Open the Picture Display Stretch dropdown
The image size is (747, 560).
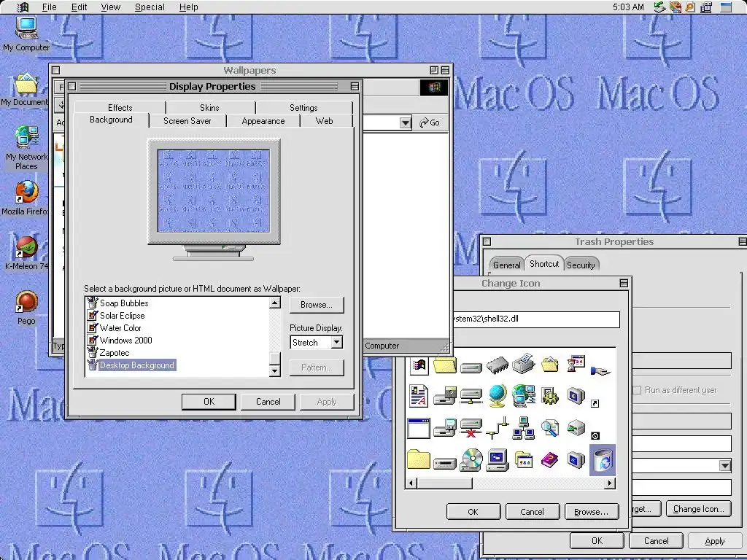pos(337,342)
